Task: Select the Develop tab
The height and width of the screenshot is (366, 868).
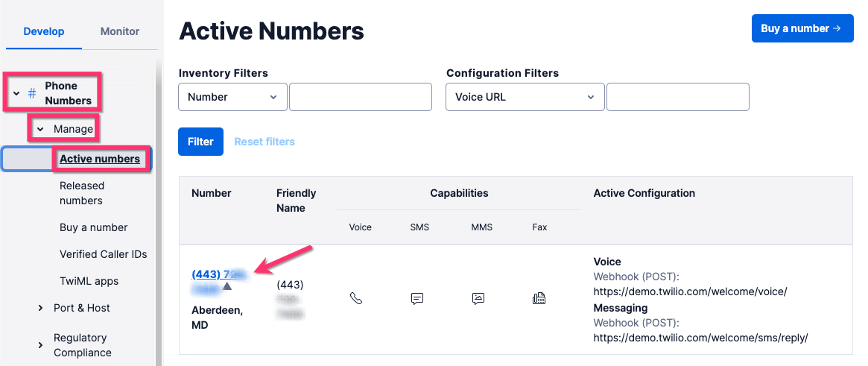Action: click(44, 31)
